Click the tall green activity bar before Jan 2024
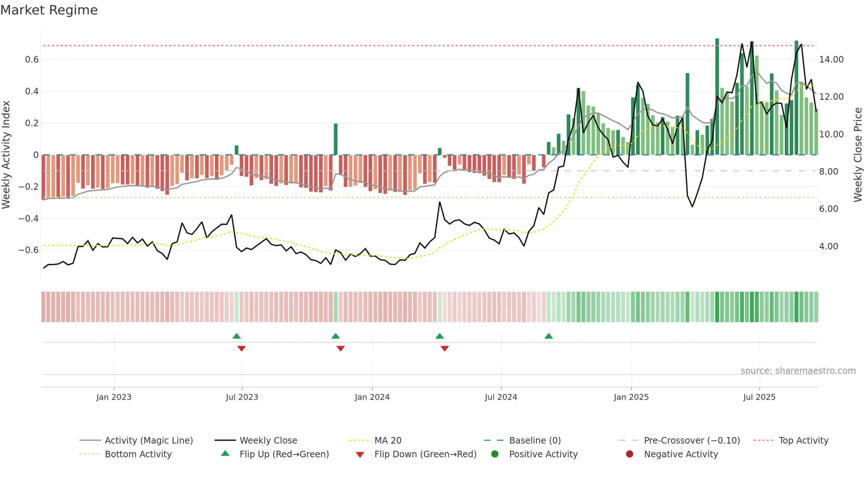This screenshot has height=488, width=868. [336, 139]
